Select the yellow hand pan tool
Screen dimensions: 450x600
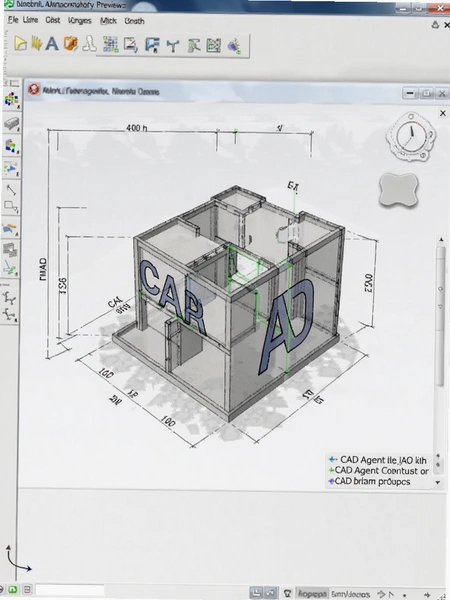(x=36, y=44)
